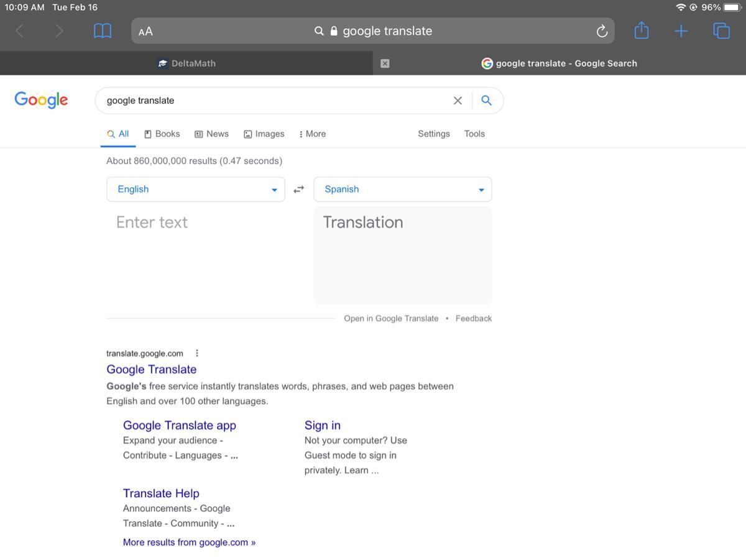Switch to Images results

(x=264, y=134)
